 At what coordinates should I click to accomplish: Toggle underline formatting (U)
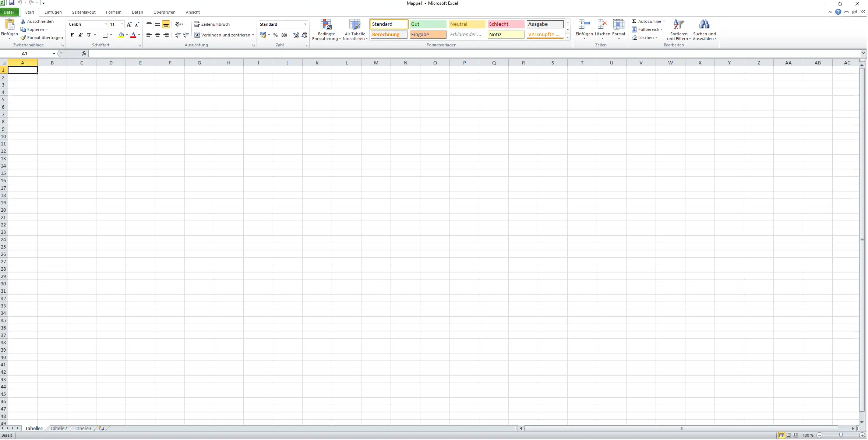coord(89,35)
